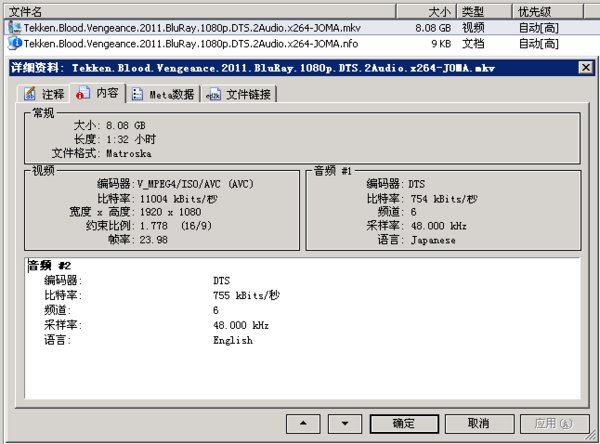Viewport: 600px width, 444px height.
Task: Click video bitrate 11004 kBits/秒
Action: [x=179, y=199]
